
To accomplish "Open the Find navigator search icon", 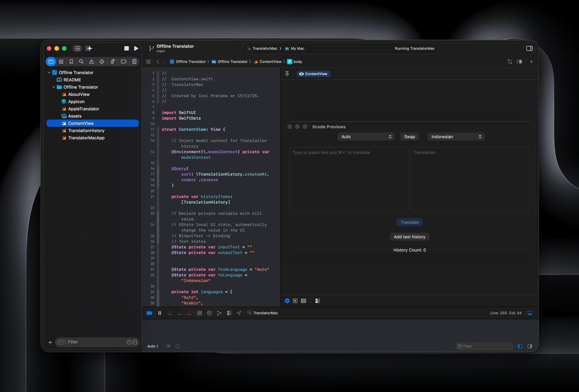I will (81, 62).
